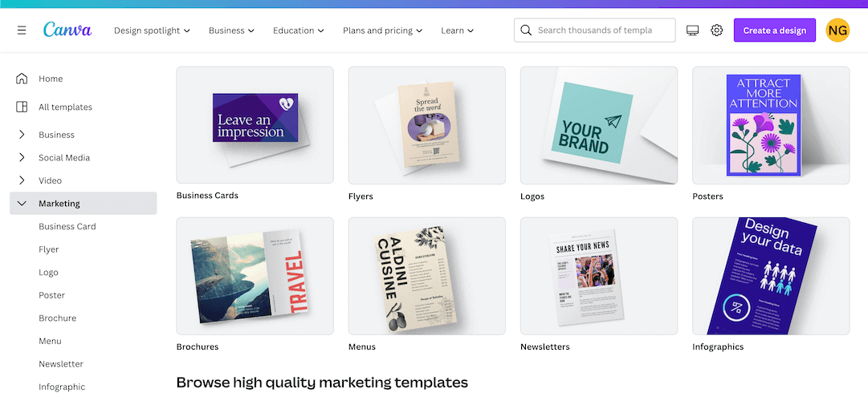Select Newsletter in the sidebar

click(61, 364)
